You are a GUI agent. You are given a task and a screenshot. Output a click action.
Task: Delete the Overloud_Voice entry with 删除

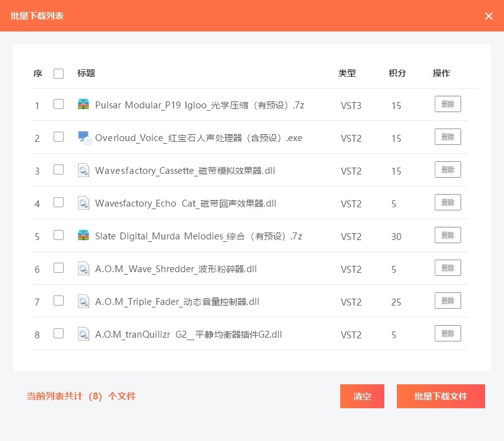coord(447,137)
